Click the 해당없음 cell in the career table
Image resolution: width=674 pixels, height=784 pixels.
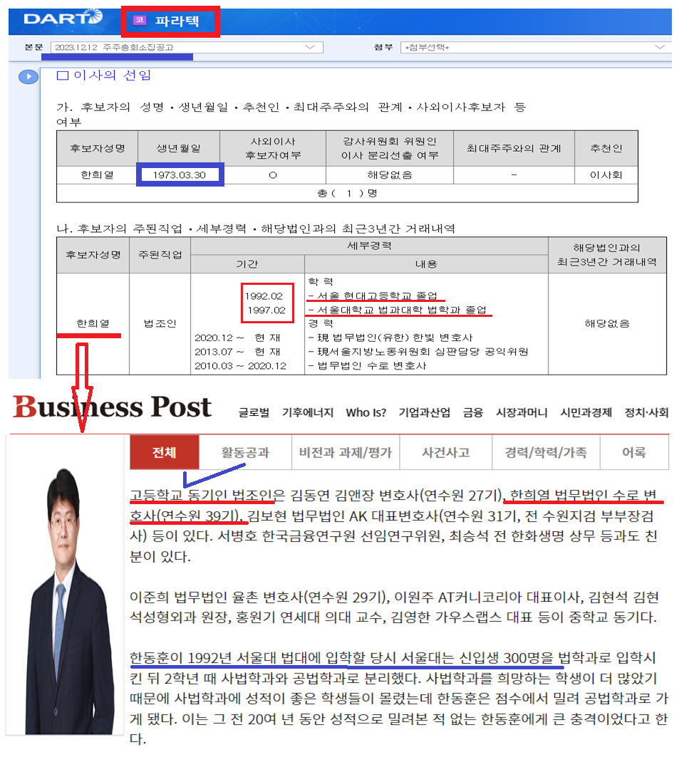607,323
